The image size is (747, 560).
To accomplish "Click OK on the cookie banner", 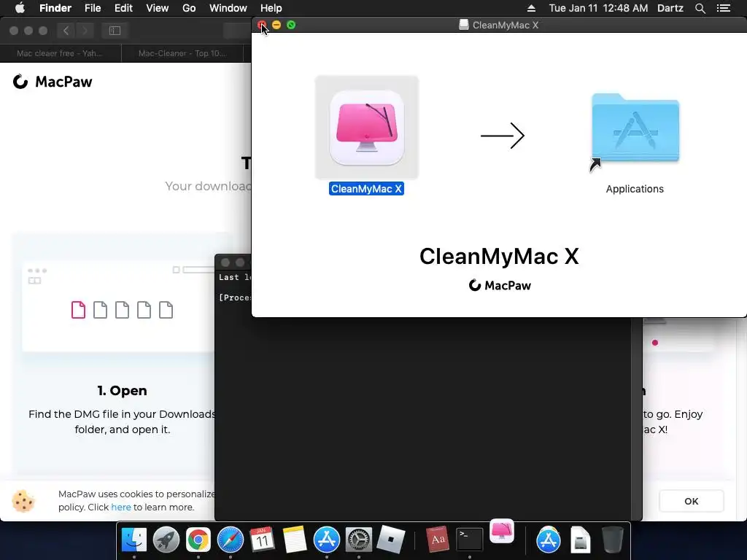I will 692,501.
